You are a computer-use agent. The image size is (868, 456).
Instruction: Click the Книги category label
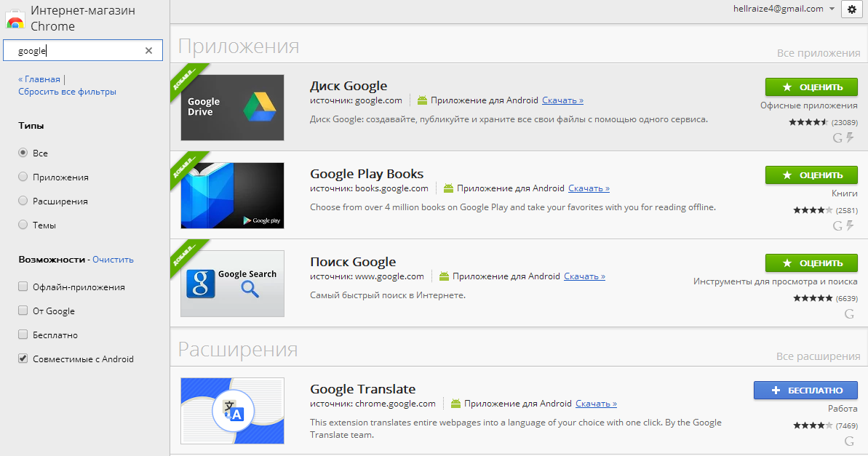pyautogui.click(x=844, y=193)
